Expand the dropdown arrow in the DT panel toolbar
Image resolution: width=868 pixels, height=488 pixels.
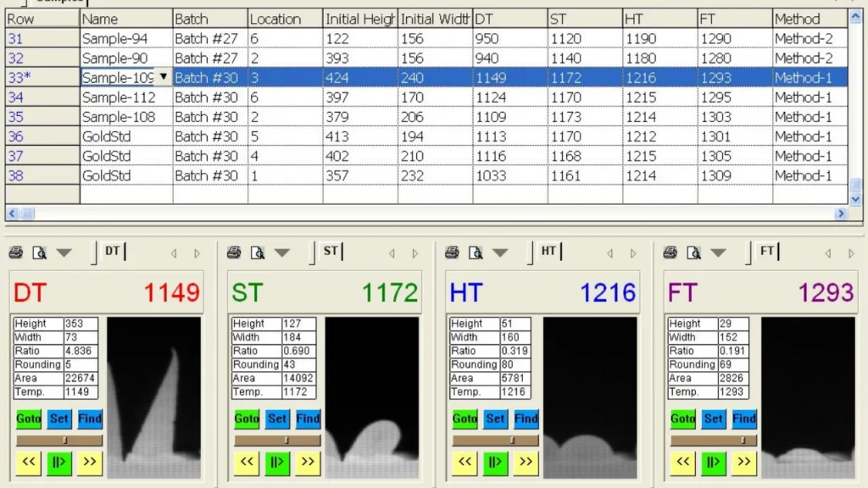64,252
